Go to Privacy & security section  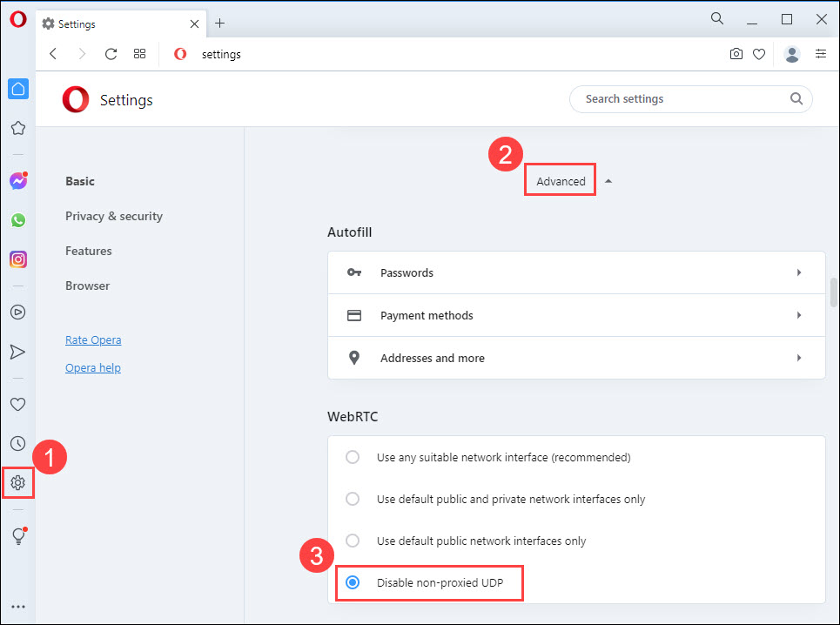click(x=114, y=217)
